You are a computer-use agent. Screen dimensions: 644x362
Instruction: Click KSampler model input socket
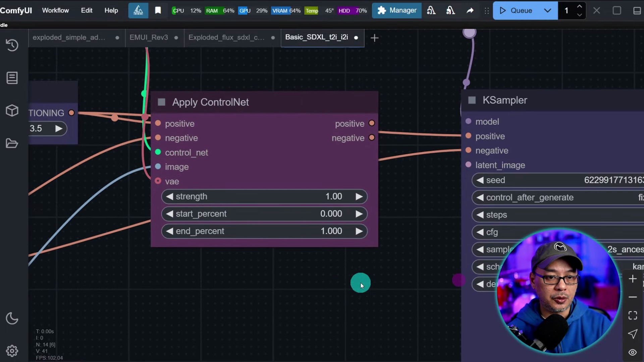(x=469, y=121)
